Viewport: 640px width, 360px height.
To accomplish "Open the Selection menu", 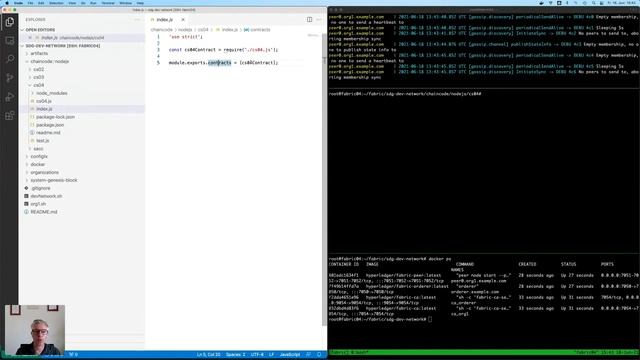I will 56,3.
